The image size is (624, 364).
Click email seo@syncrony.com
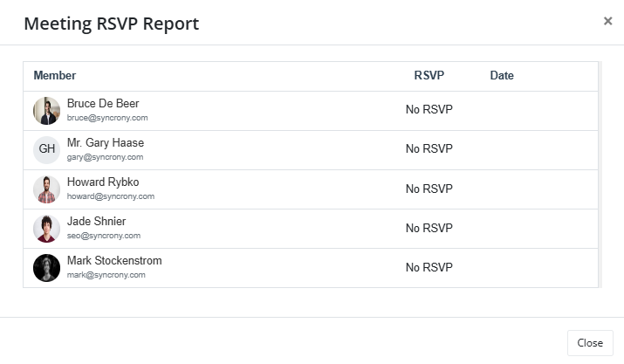click(x=104, y=236)
